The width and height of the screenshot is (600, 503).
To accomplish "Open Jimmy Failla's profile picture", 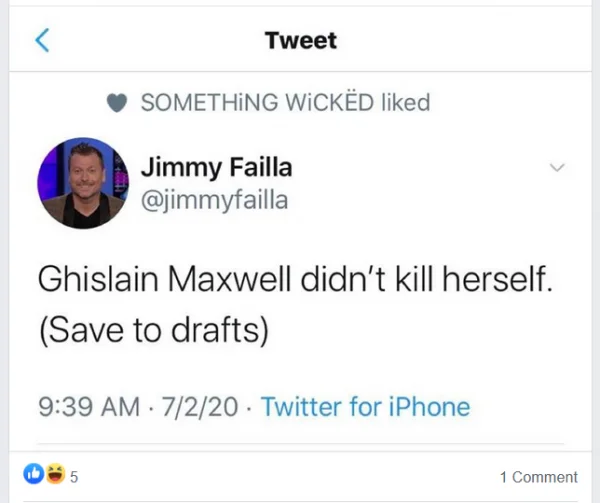I will point(83,183).
